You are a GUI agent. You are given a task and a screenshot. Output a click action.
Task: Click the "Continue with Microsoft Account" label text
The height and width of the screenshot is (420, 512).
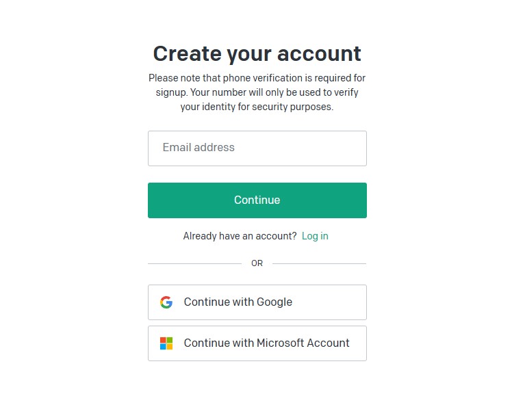tap(266, 343)
